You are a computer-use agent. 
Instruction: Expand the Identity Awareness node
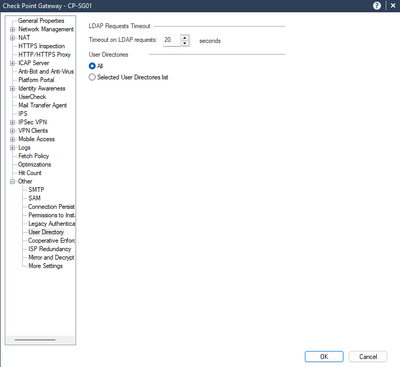click(x=12, y=88)
